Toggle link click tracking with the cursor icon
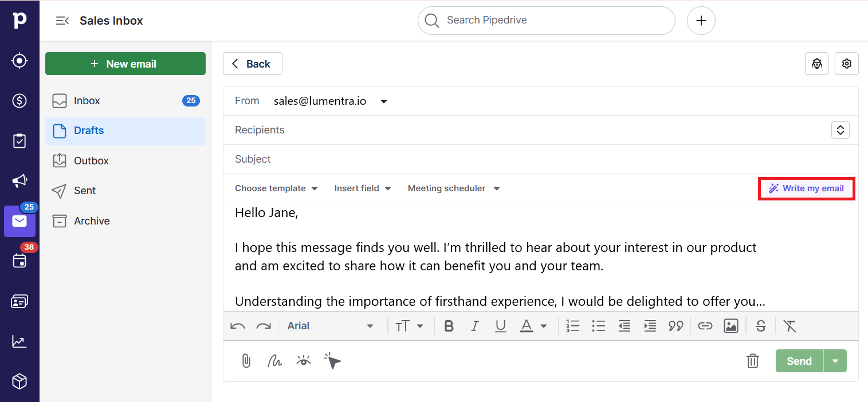This screenshot has height=402, width=868. (x=332, y=361)
